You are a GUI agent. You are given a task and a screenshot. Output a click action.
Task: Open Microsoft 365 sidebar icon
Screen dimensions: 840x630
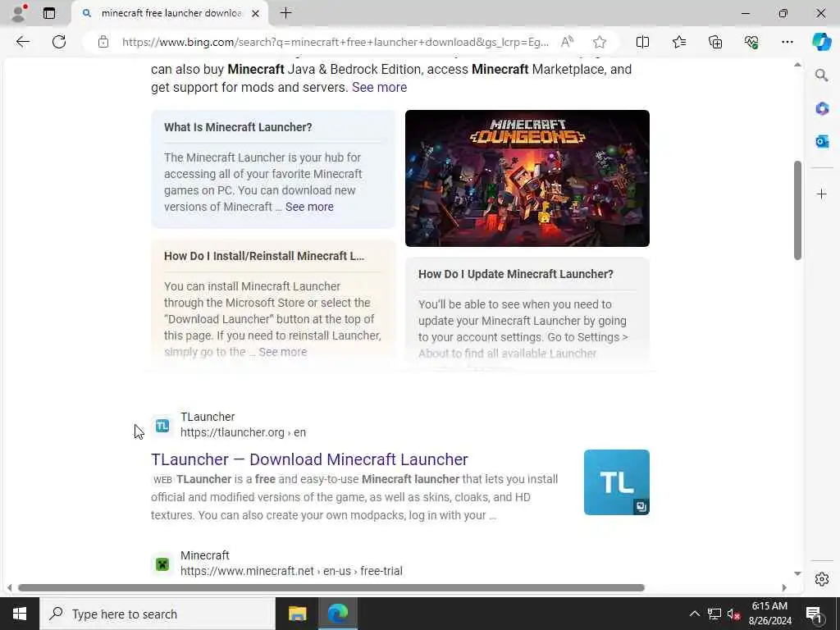(822, 109)
